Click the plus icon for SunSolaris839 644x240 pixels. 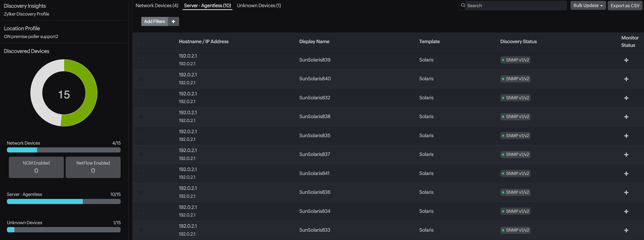626,60
